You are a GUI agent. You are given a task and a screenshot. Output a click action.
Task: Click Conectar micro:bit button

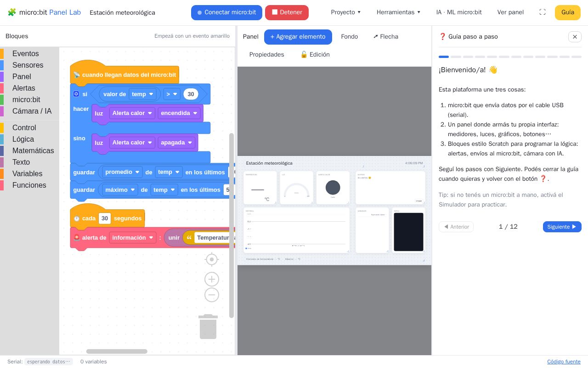tap(226, 12)
